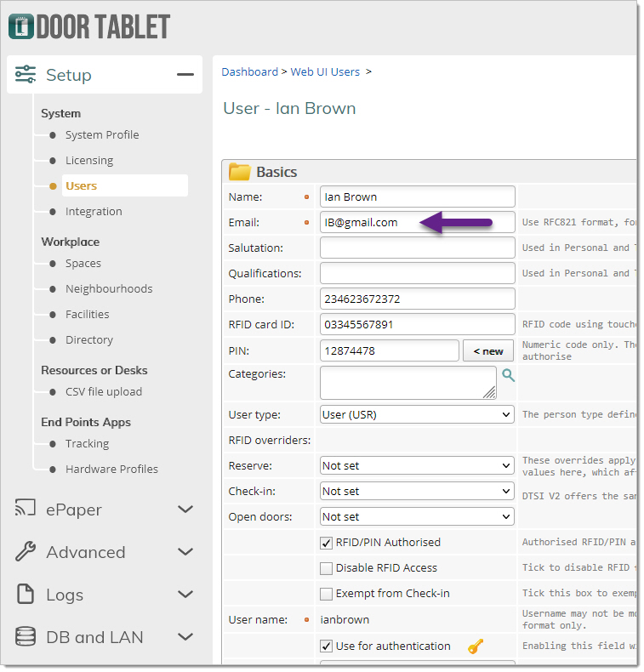Click the Categories magnifier search icon

[x=508, y=374]
